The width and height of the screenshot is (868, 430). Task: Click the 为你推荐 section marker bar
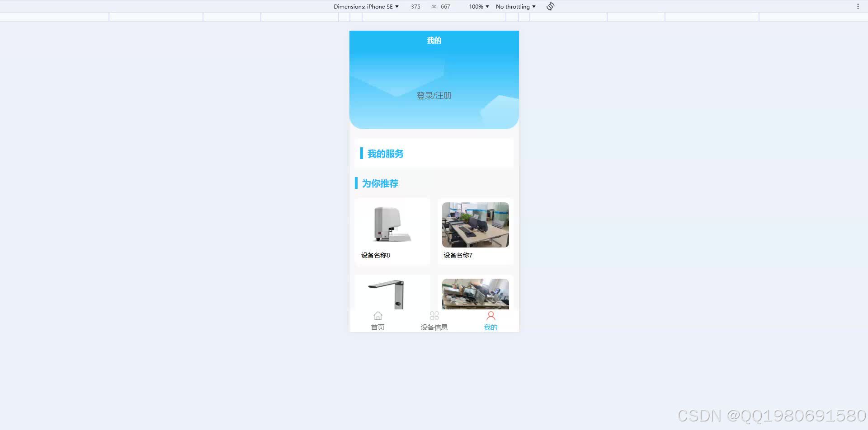point(357,183)
